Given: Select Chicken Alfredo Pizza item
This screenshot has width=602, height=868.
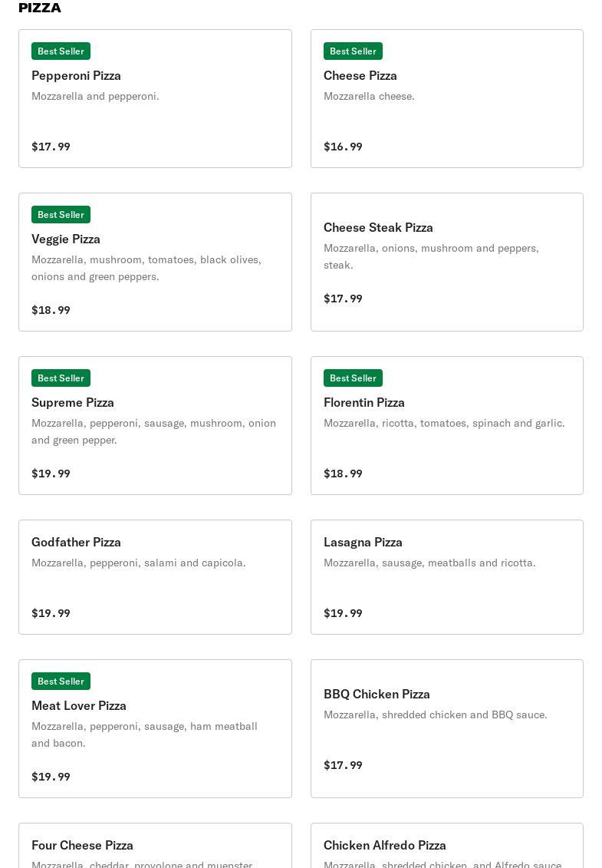Looking at the screenshot, I should tap(447, 846).
